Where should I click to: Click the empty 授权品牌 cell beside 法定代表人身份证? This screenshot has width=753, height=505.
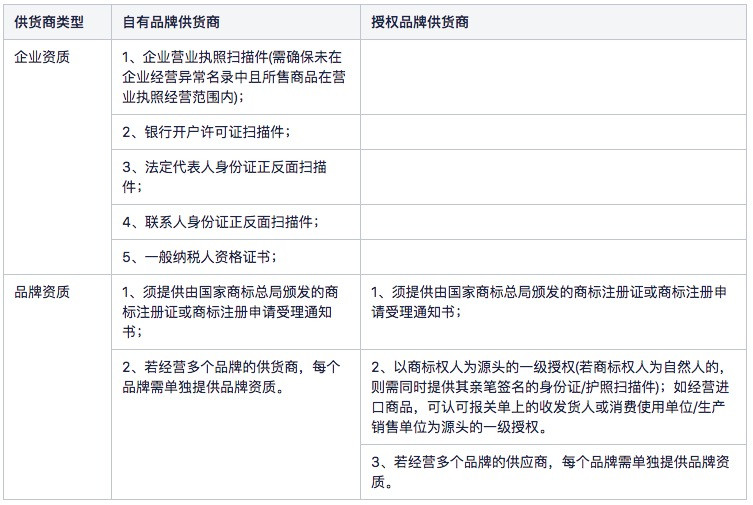coord(554,177)
